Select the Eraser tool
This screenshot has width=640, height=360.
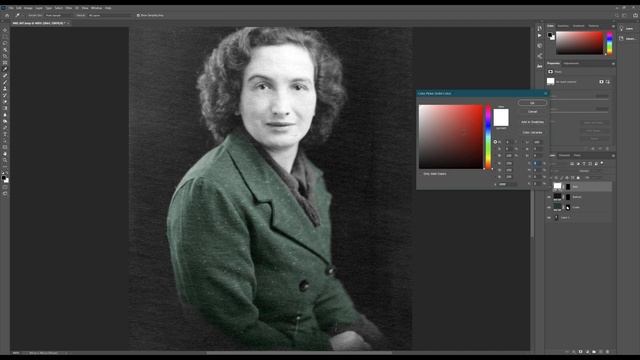[x=5, y=102]
